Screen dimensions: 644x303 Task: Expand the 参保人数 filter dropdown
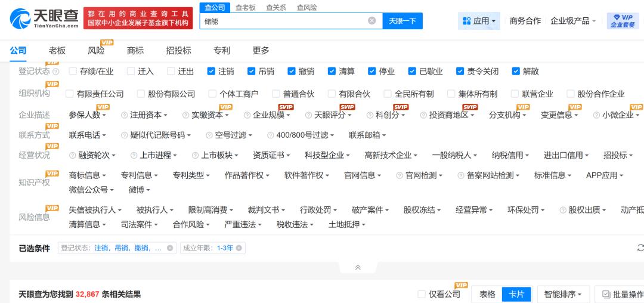coord(88,115)
